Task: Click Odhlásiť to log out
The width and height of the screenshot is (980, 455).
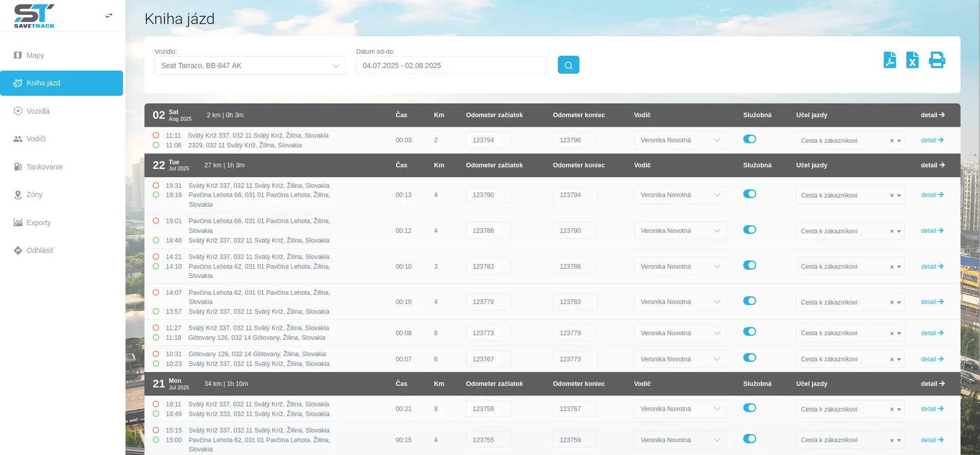Action: [x=40, y=250]
